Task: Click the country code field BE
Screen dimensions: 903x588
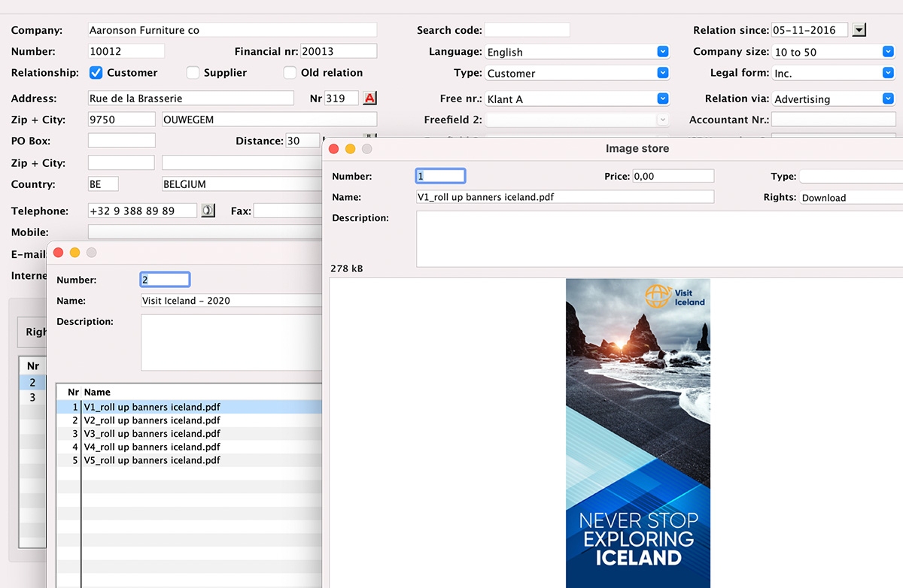Action: 103,184
